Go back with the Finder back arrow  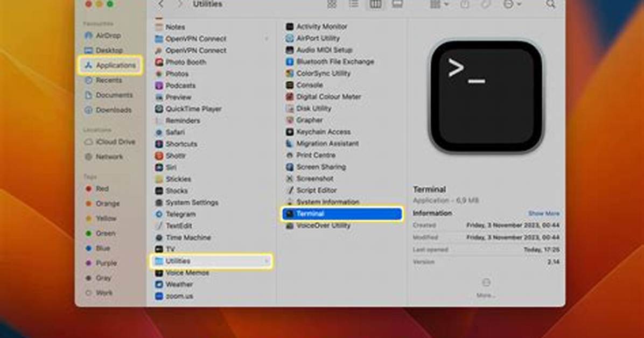161,4
